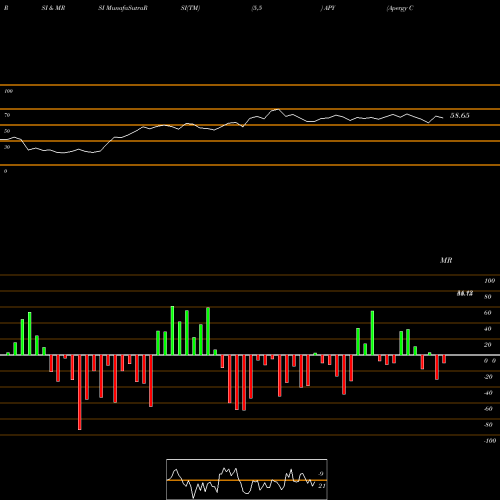500x500 pixels.
Task: Click the MR axis label 80
Action: (x=488, y=297)
